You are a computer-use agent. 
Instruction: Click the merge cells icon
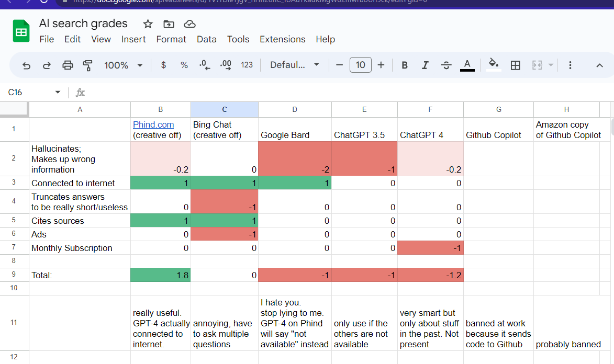(537, 65)
